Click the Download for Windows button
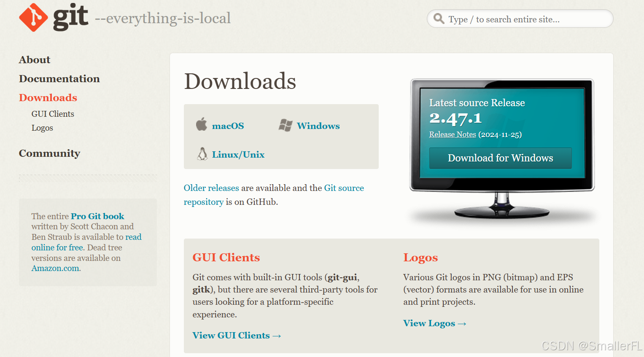644x357 pixels. [501, 158]
